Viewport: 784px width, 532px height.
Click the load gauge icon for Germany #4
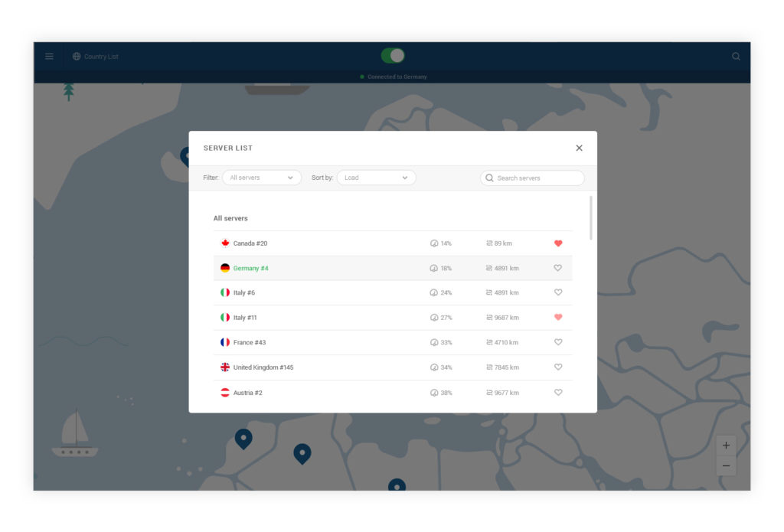point(434,269)
